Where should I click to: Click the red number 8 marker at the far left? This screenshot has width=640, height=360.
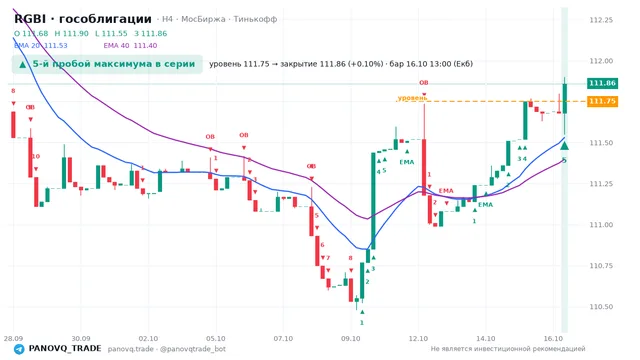click(x=13, y=91)
